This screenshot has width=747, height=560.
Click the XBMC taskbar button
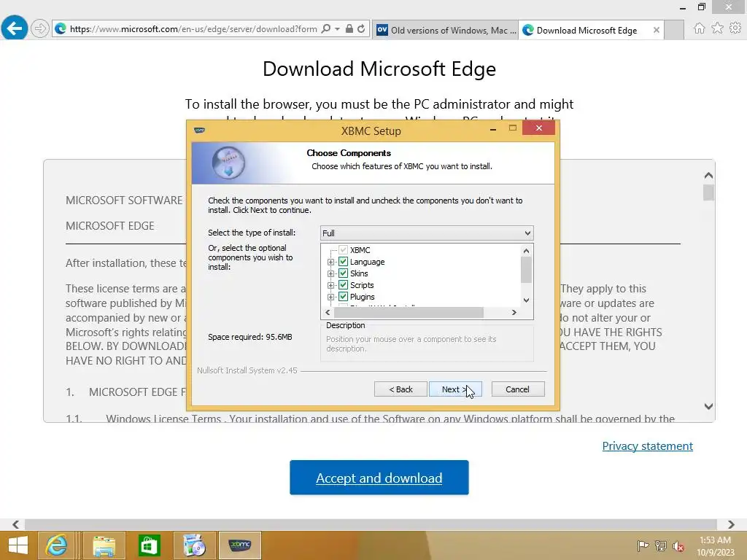pyautogui.click(x=239, y=545)
